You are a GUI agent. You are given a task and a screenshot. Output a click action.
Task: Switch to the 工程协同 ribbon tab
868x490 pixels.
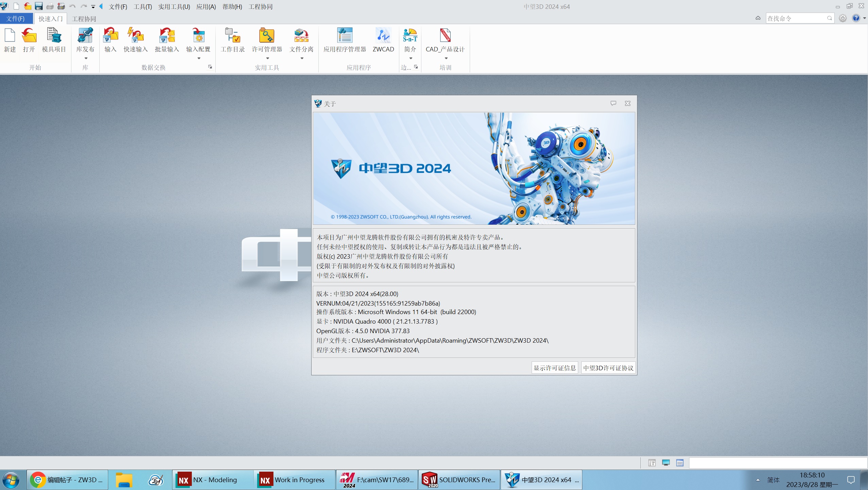[84, 19]
